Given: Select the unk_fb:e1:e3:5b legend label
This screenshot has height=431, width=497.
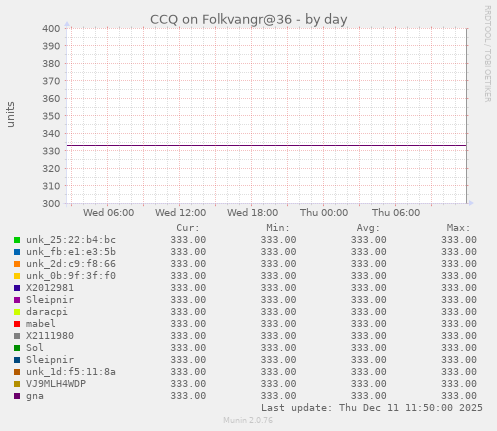Looking at the screenshot, I should [71, 252].
